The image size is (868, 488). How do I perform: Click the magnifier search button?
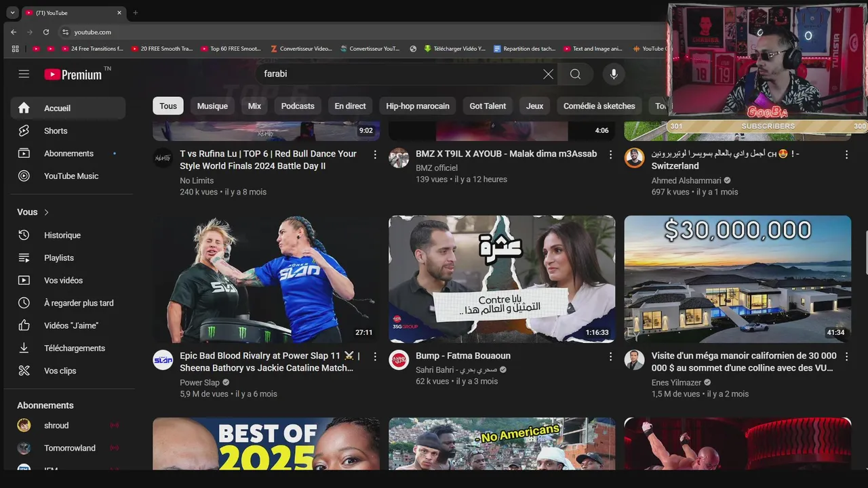(x=575, y=74)
